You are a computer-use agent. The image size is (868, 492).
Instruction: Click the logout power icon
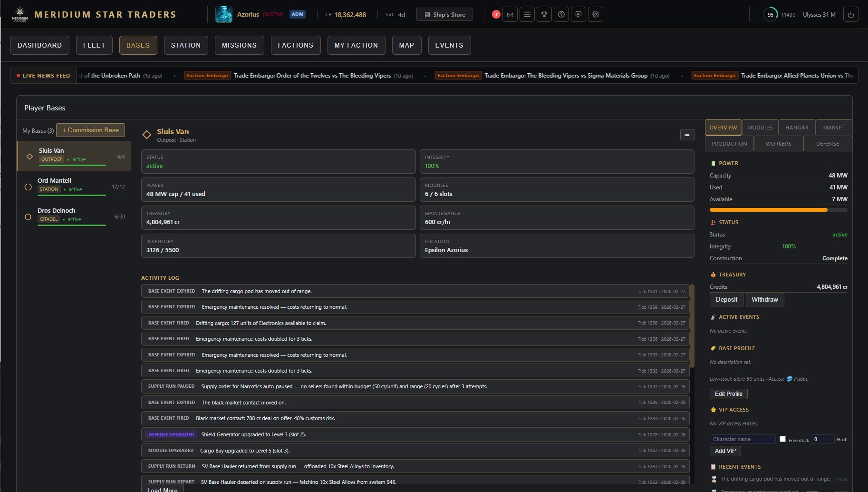click(x=851, y=14)
